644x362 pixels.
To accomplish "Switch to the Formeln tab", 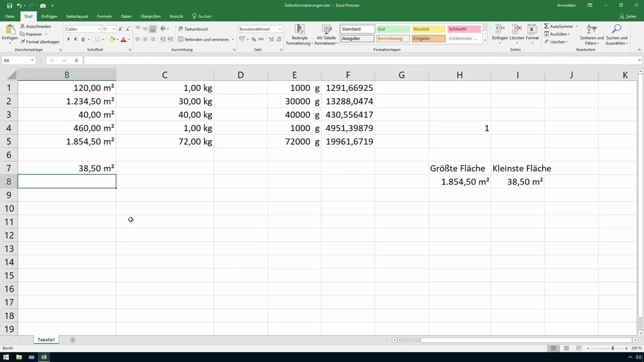I will [104, 16].
